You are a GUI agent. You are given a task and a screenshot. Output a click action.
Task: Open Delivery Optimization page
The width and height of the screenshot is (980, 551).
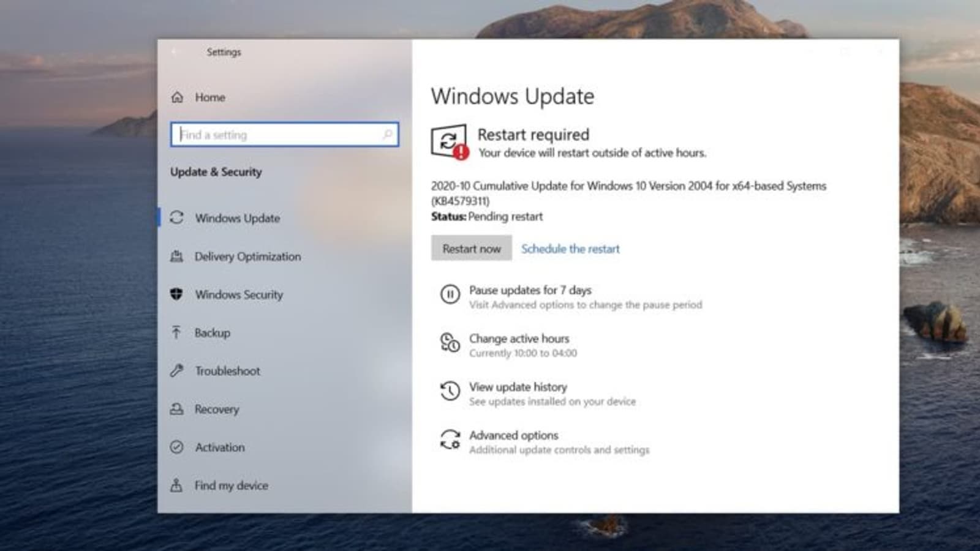pos(247,257)
